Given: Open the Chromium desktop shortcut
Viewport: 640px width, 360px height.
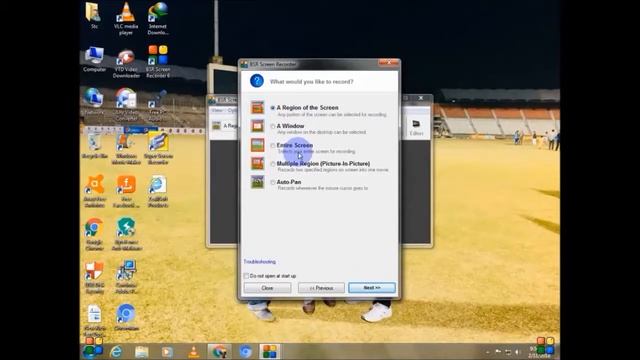Looking at the screenshot, I should point(126,317).
